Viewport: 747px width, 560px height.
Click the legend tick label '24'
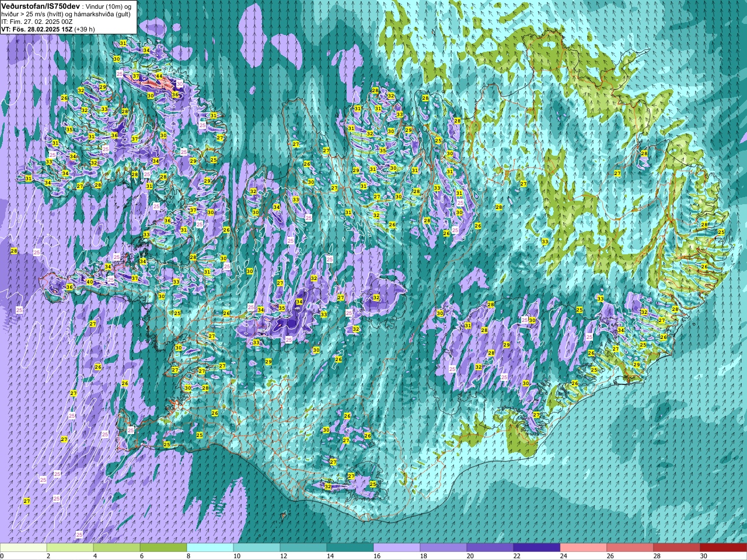click(564, 556)
